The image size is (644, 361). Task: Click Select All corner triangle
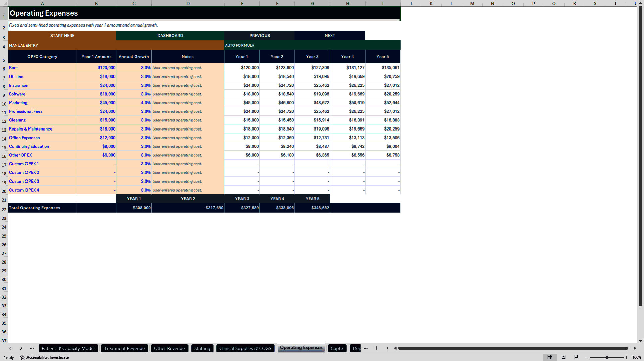coord(4,3)
